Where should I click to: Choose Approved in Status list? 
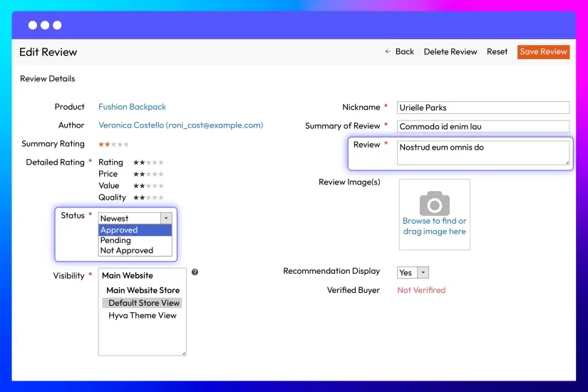(135, 230)
